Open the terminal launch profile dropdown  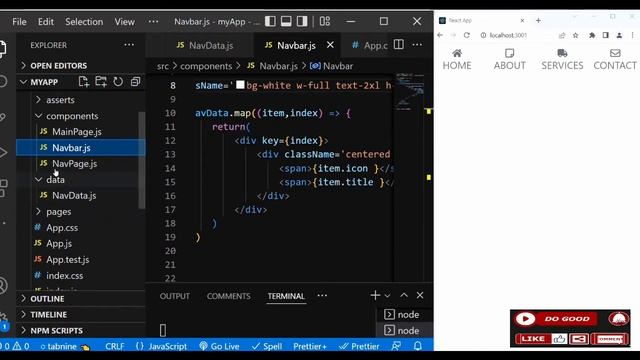pyautogui.click(x=387, y=296)
